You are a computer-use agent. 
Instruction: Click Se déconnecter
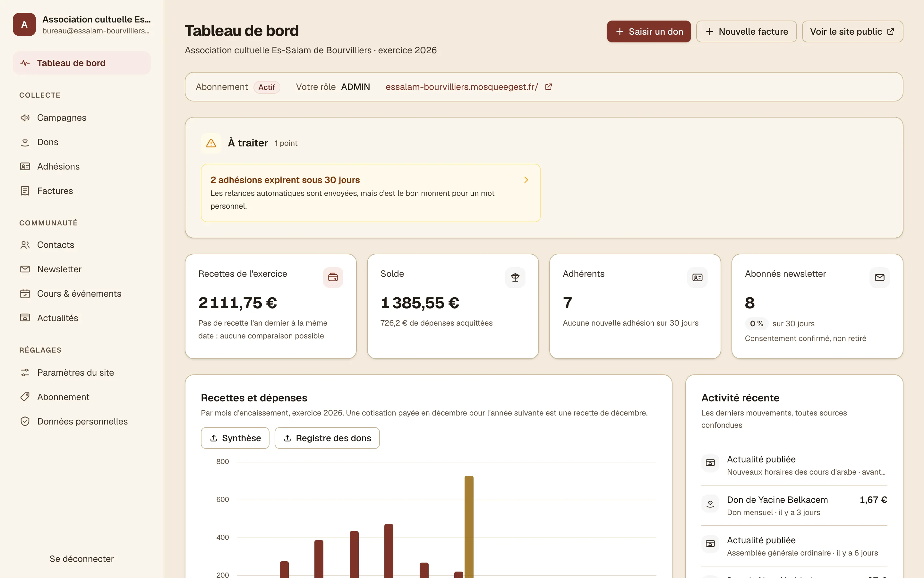(x=82, y=559)
